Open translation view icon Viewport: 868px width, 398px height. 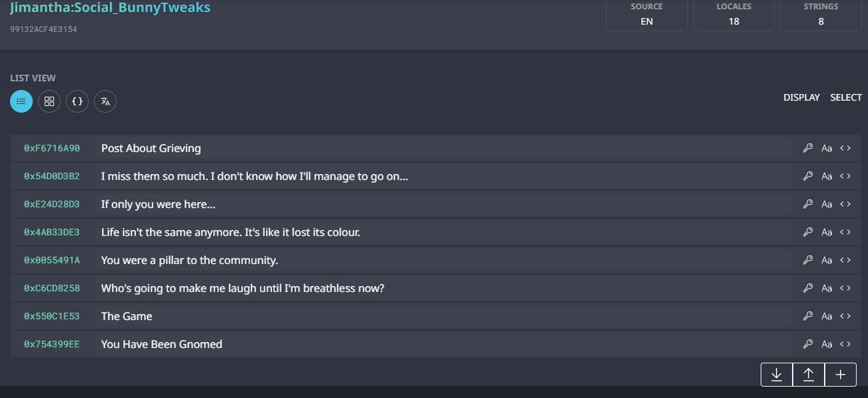(105, 101)
